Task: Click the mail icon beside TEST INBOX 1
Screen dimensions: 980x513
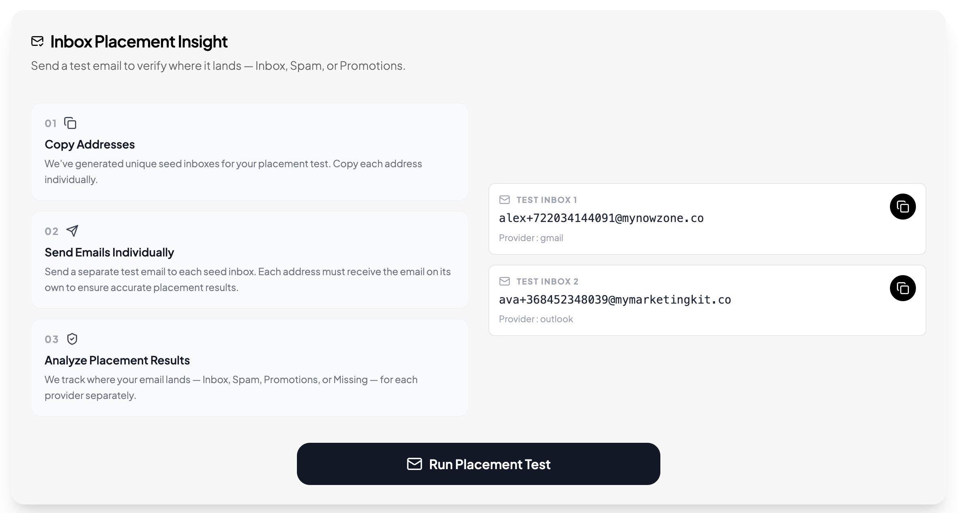Action: pos(505,200)
